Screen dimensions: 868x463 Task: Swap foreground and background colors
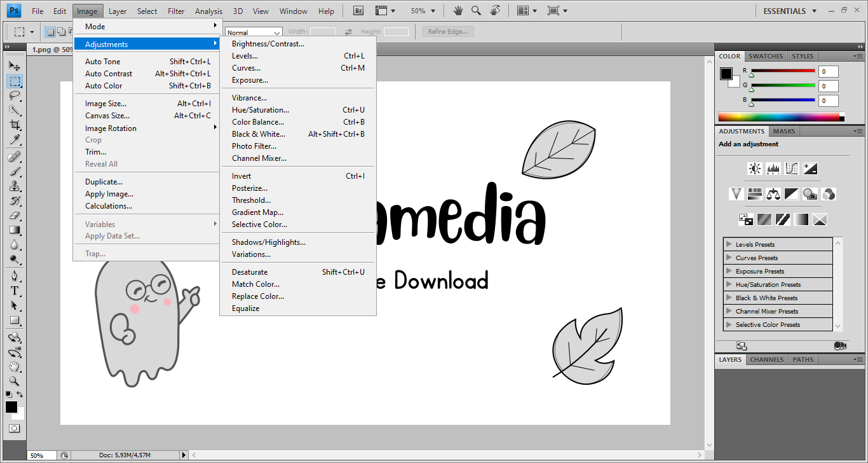click(20, 394)
